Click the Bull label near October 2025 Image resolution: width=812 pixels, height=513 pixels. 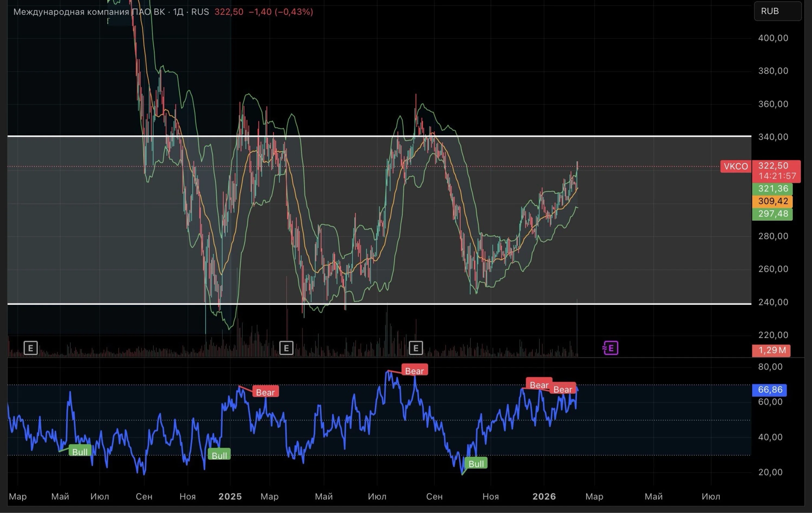point(476,463)
